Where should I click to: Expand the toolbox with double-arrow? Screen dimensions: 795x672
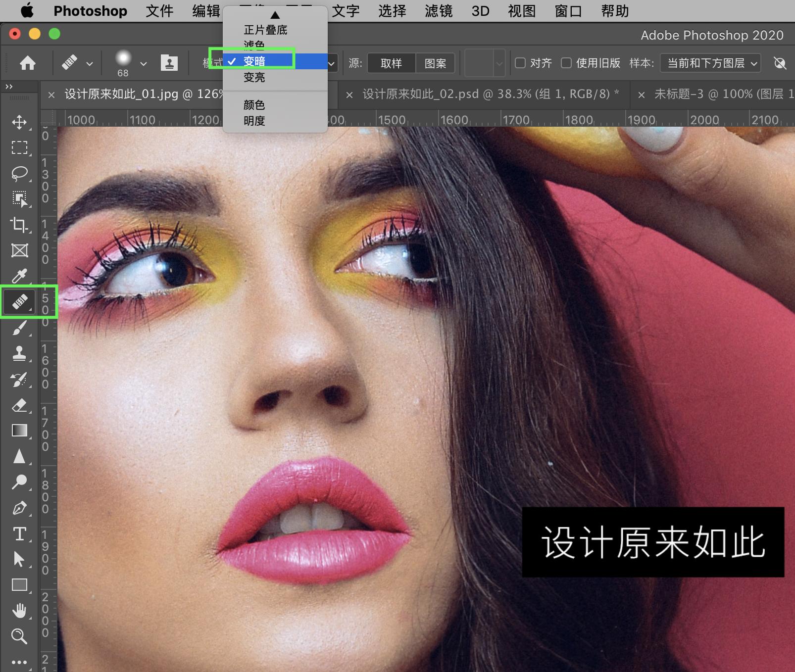9,87
